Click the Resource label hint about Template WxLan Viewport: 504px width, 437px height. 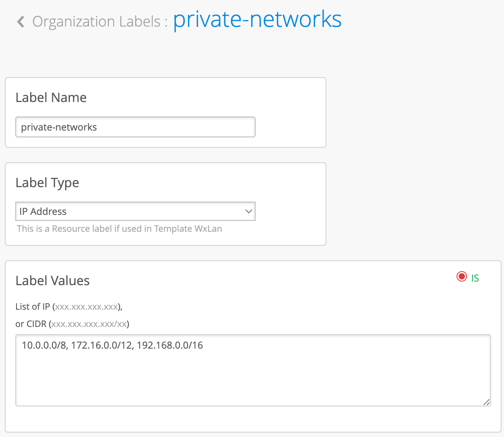[x=119, y=229]
